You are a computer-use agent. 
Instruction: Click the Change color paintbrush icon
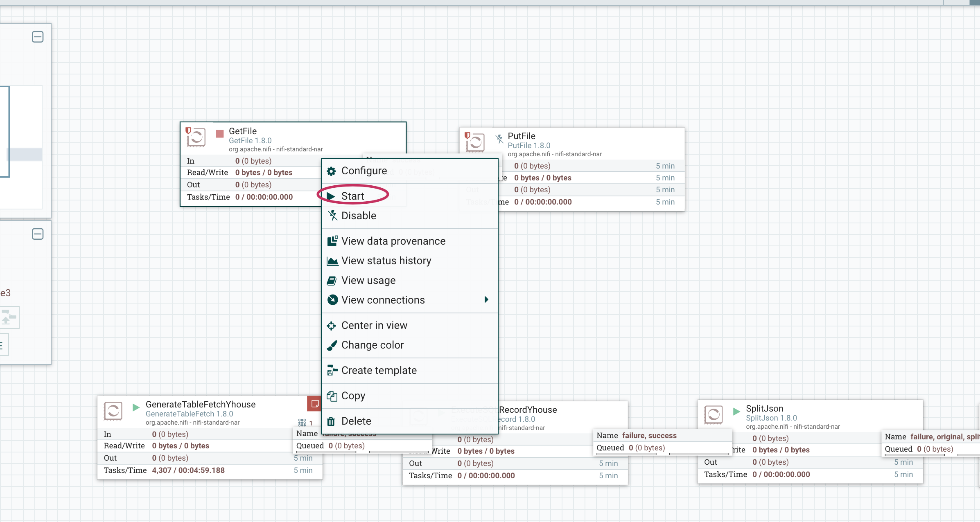(x=332, y=346)
